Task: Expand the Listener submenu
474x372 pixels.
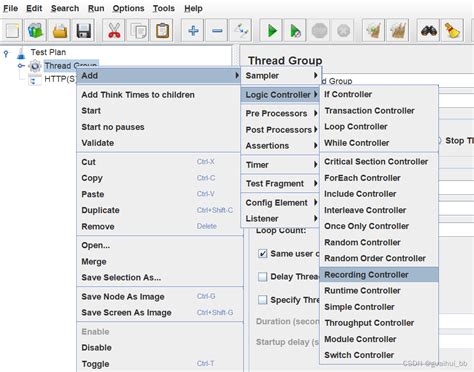Action: [x=281, y=219]
